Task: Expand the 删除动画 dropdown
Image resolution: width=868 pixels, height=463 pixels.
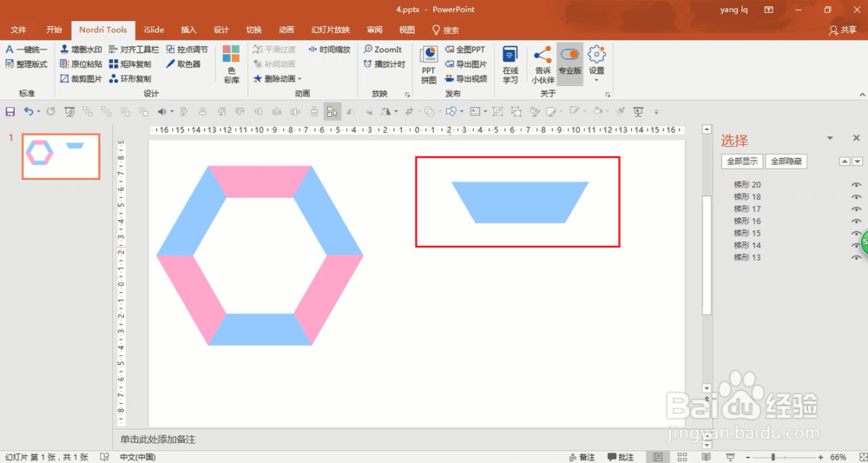Action: coord(278,79)
